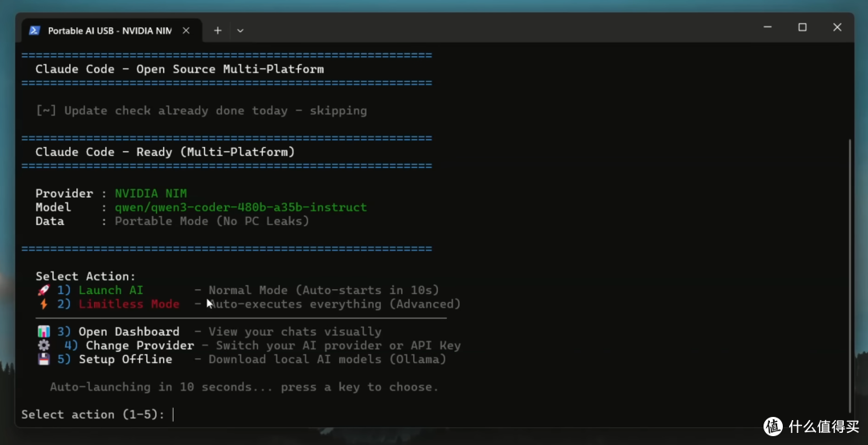Open a new terminal tab with the plus button

tap(218, 31)
